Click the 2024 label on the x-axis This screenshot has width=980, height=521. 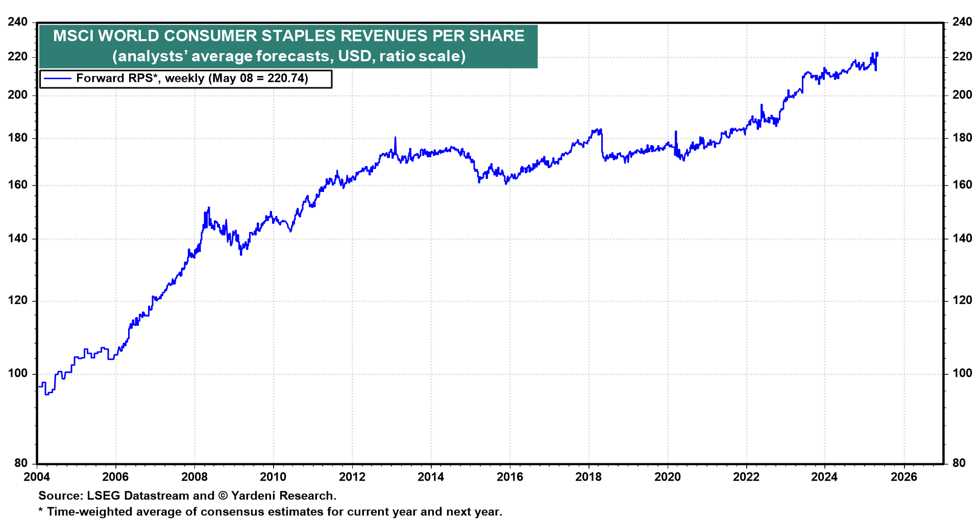click(x=825, y=477)
